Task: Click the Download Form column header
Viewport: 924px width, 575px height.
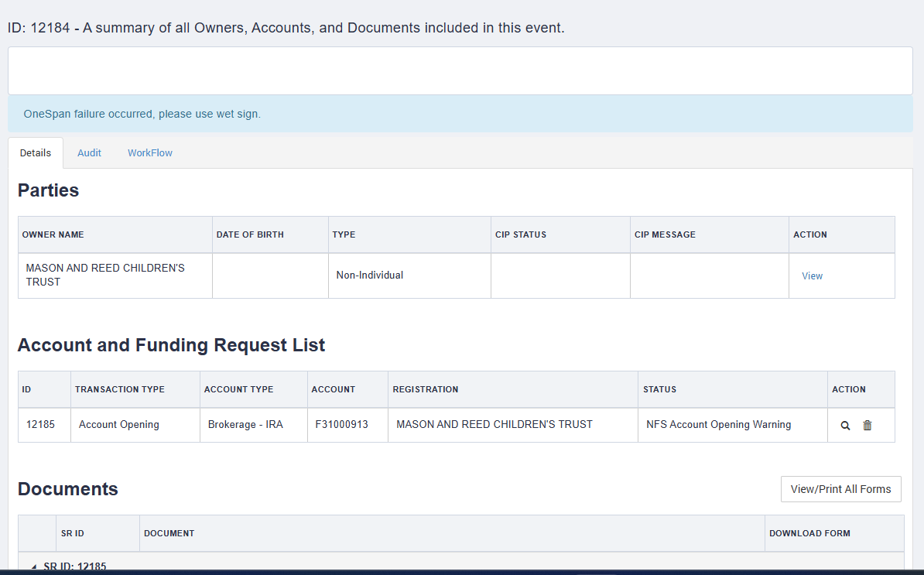Action: click(x=809, y=533)
